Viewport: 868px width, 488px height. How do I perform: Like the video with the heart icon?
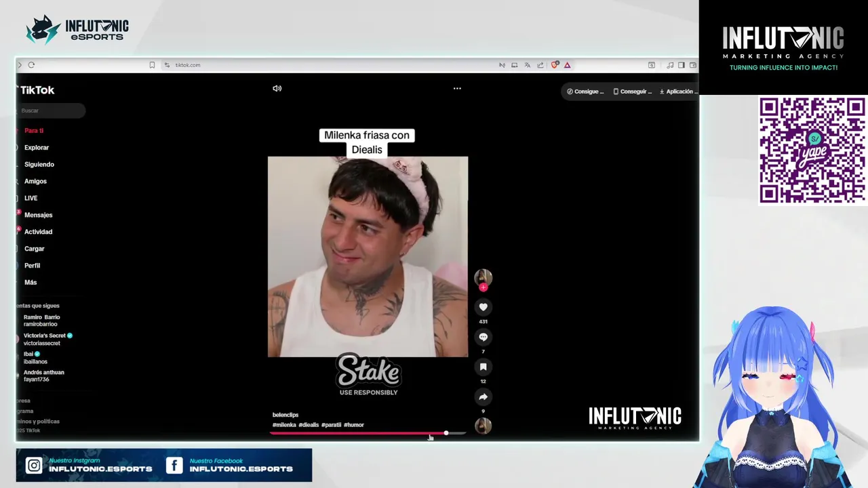[483, 307]
